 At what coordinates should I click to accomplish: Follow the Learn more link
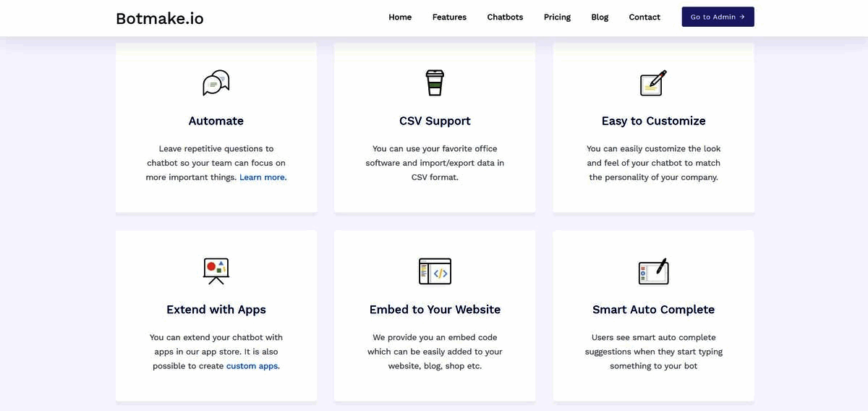[263, 177]
